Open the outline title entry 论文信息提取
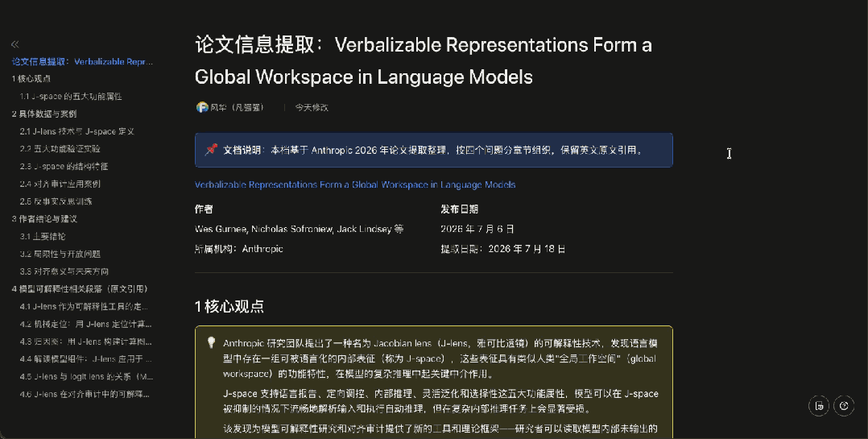The width and height of the screenshot is (868, 439). tap(82, 61)
